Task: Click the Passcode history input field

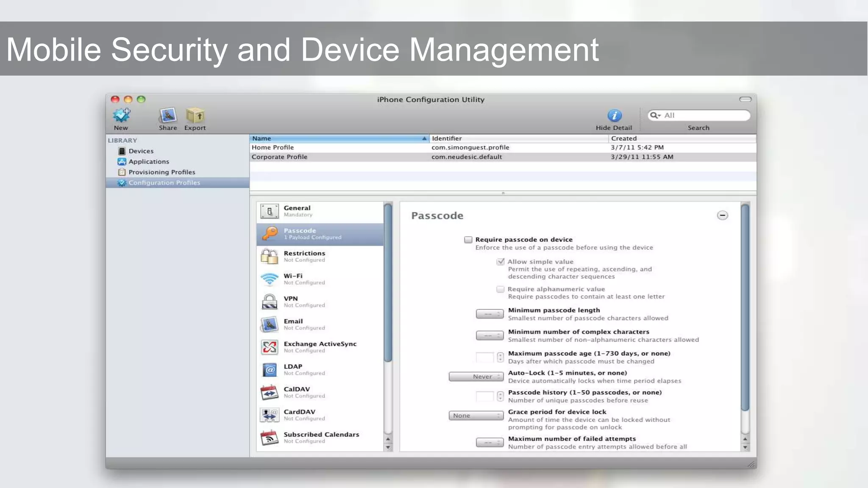Action: 485,396
